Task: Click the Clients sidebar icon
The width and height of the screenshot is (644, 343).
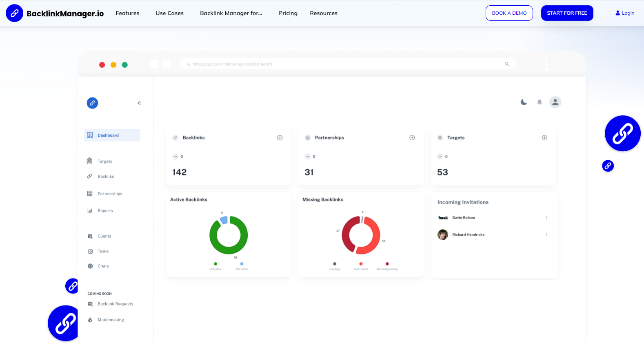Action: 90,237
